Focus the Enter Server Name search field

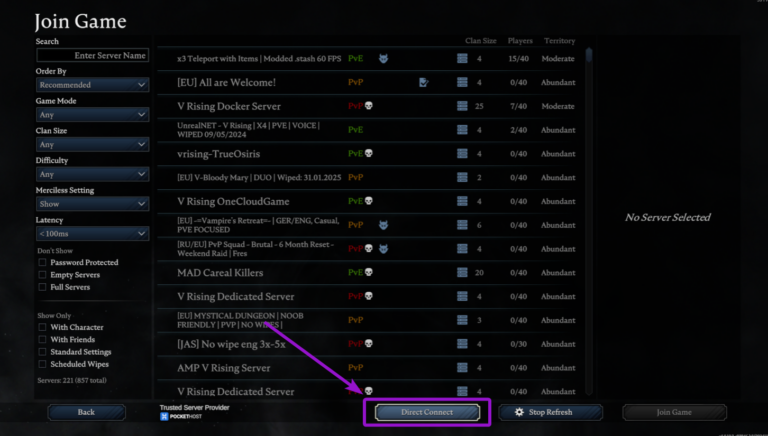click(93, 55)
